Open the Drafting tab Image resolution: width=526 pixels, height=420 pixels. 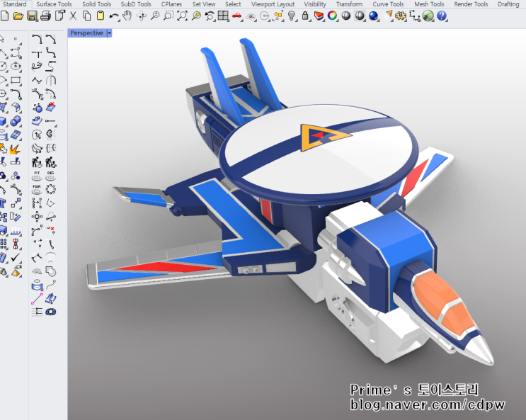coord(508,4)
